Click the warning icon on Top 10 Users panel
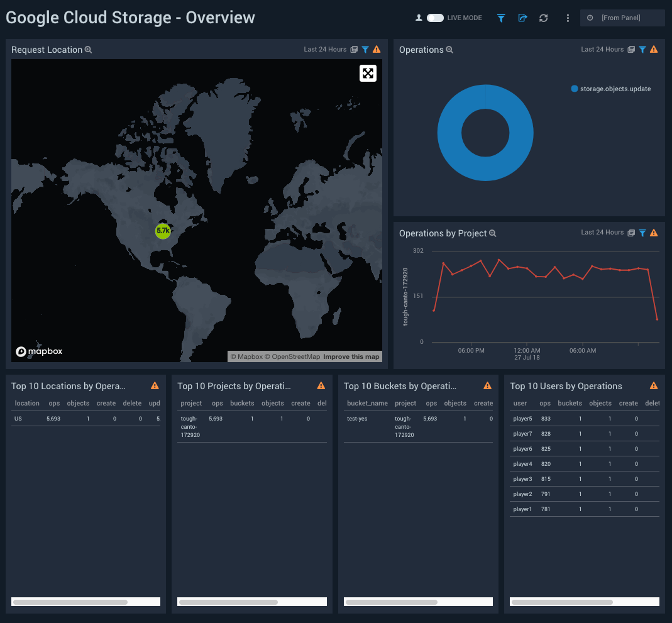 click(654, 385)
